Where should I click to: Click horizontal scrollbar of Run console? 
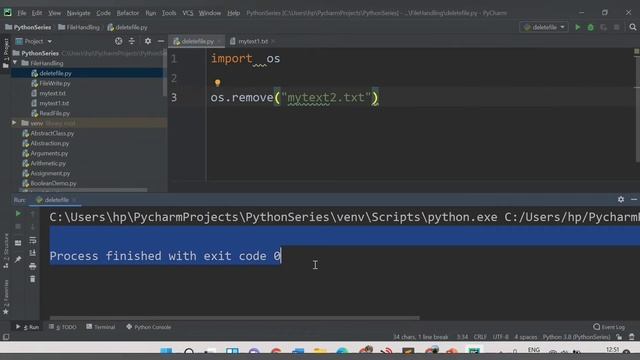click(x=234, y=318)
